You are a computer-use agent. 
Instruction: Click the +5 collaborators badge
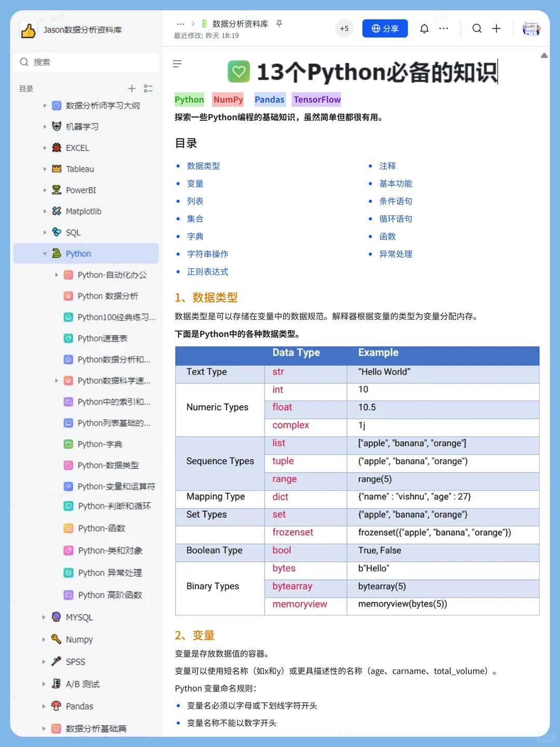pos(344,29)
